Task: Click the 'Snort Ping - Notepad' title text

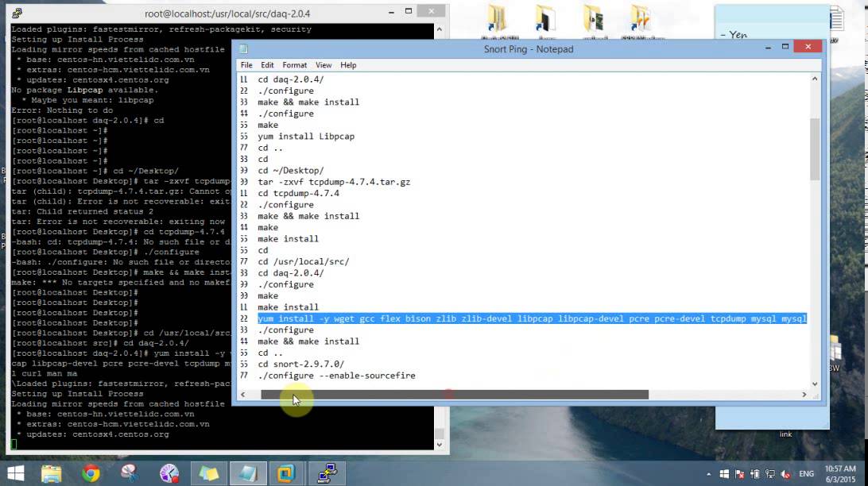Action: [x=528, y=49]
